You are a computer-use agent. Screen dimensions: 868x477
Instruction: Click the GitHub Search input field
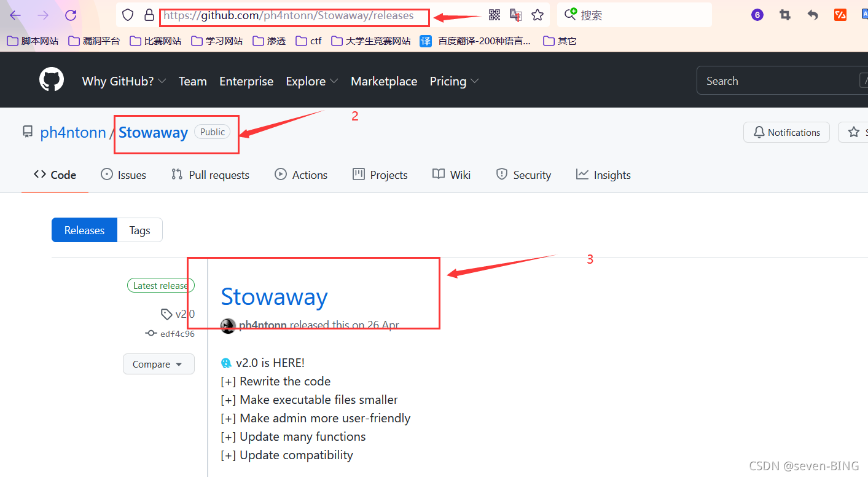click(782, 81)
